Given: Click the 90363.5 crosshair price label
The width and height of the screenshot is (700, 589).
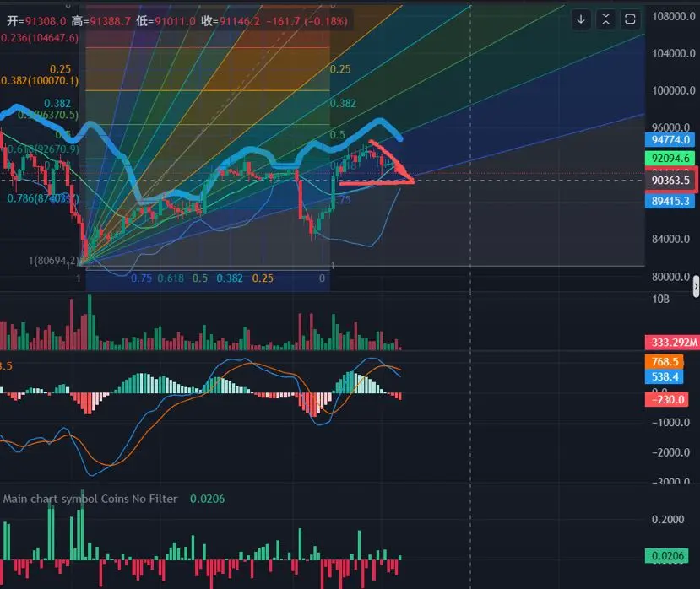Looking at the screenshot, I should coord(670,181).
